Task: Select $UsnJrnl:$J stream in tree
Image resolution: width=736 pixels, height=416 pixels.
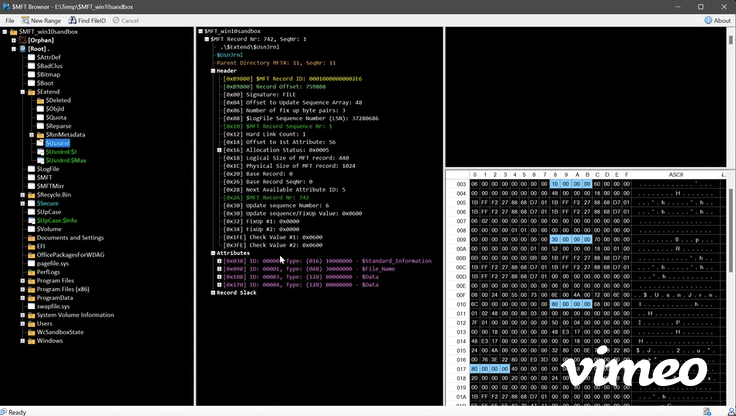Action: click(x=60, y=151)
